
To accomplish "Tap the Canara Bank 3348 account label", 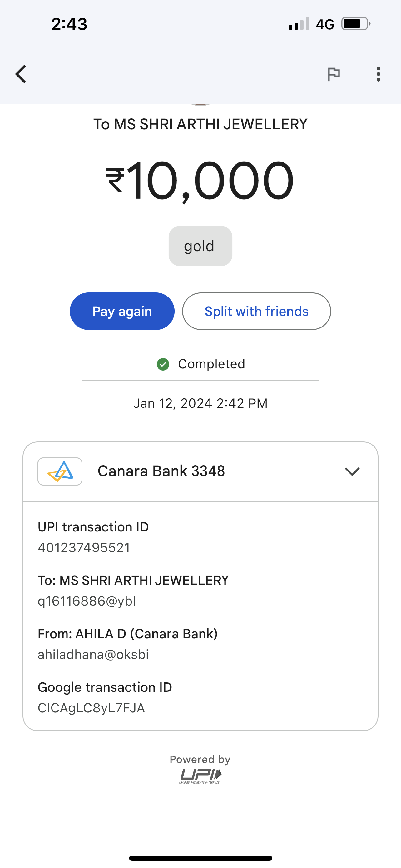I will click(161, 471).
